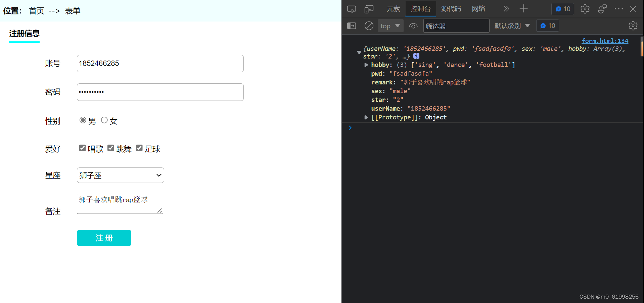This screenshot has height=303, width=644.
Task: Open the top JavaScript context dropdown
Action: [390, 26]
